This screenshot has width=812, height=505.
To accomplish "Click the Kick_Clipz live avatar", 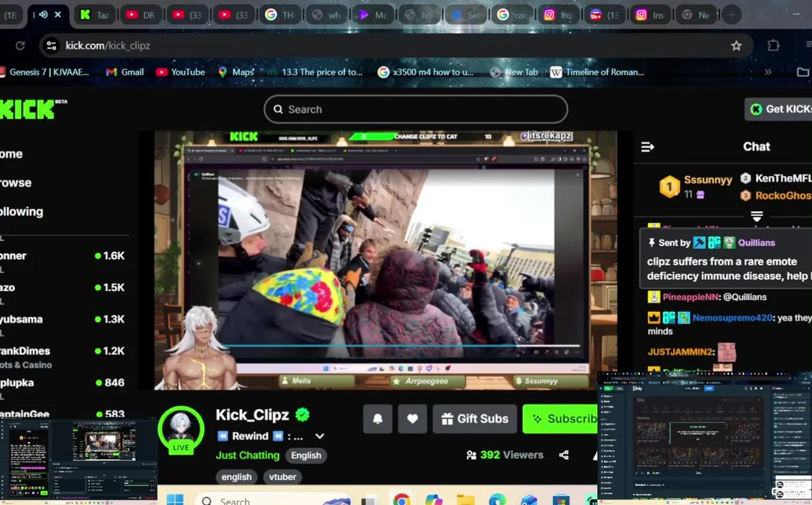I will click(181, 431).
